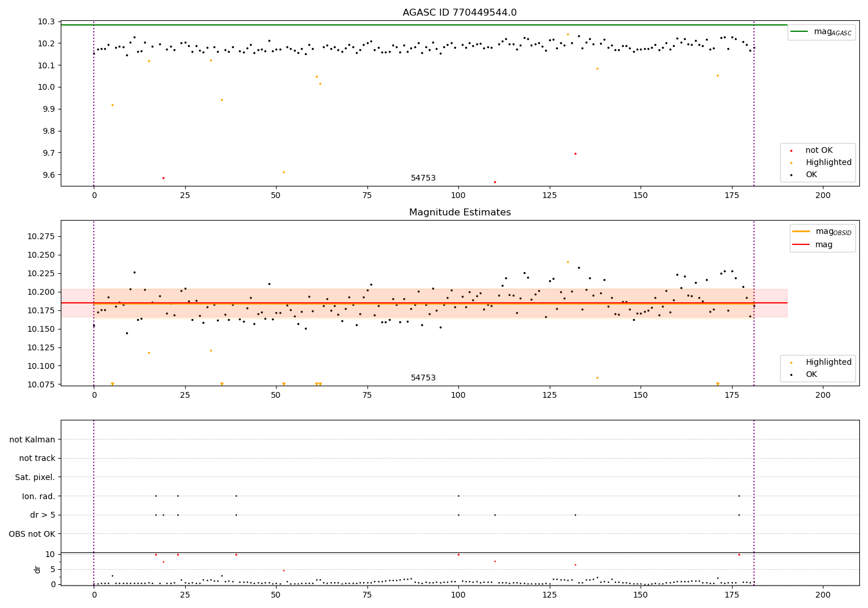868x608 pixels.
Task: Click the red not-OK point near 9.7
Action: (x=575, y=153)
